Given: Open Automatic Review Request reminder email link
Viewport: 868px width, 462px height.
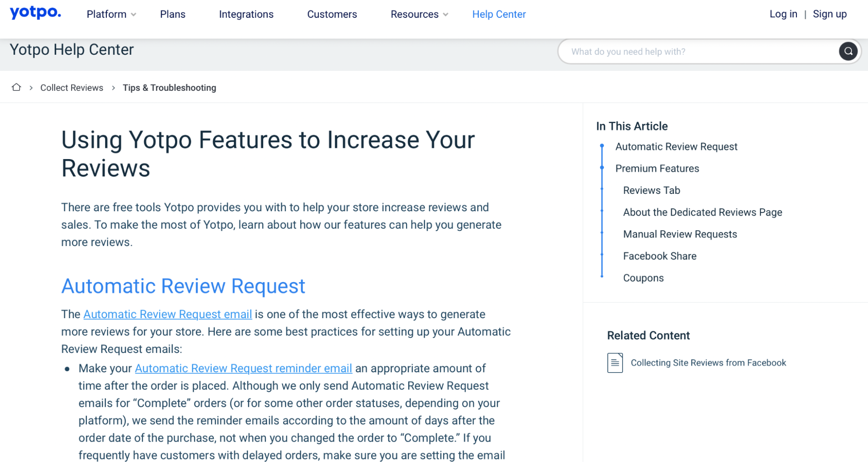Looking at the screenshot, I should (243, 368).
